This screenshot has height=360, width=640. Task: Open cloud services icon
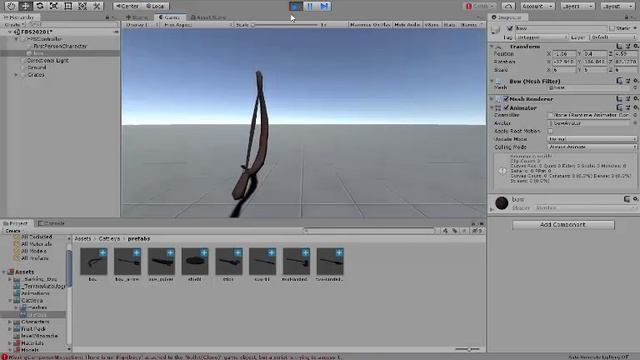coord(508,6)
